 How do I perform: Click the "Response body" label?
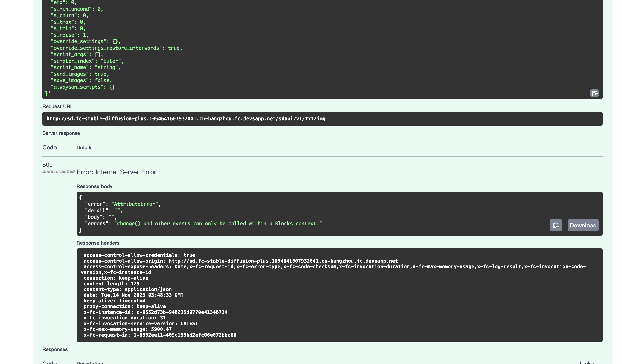[x=94, y=186]
